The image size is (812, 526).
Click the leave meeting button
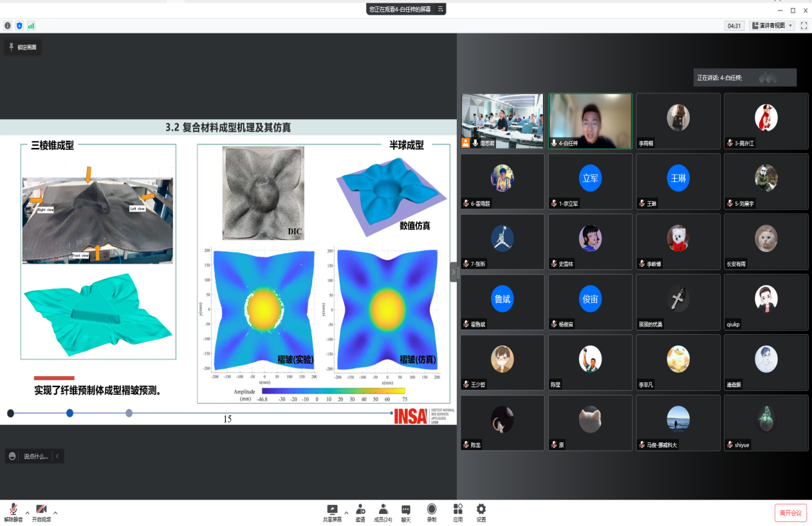click(790, 512)
